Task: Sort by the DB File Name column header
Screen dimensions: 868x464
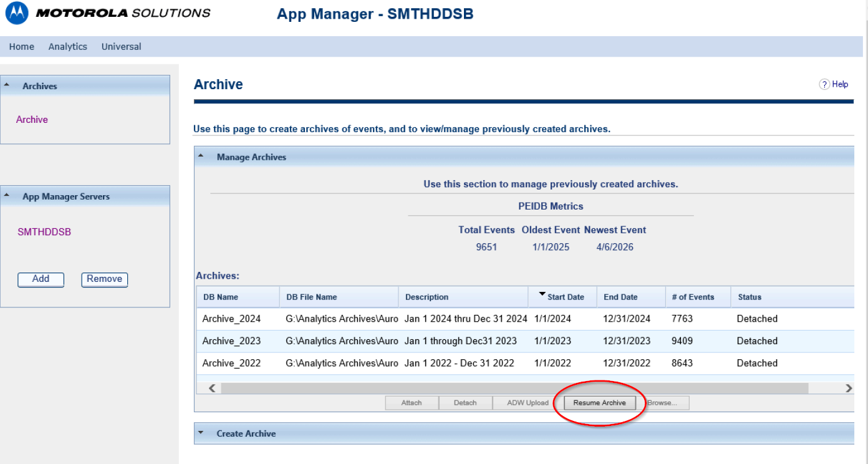Action: pos(339,297)
